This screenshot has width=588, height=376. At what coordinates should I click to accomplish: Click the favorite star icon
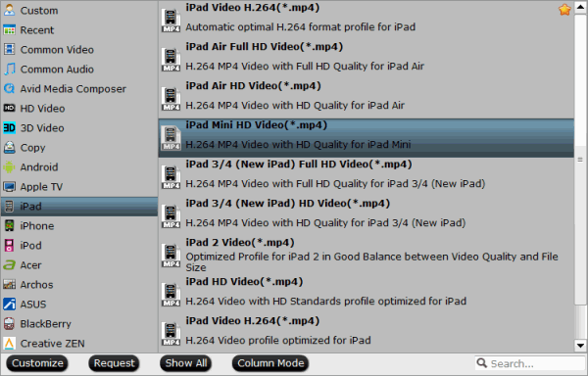click(564, 10)
